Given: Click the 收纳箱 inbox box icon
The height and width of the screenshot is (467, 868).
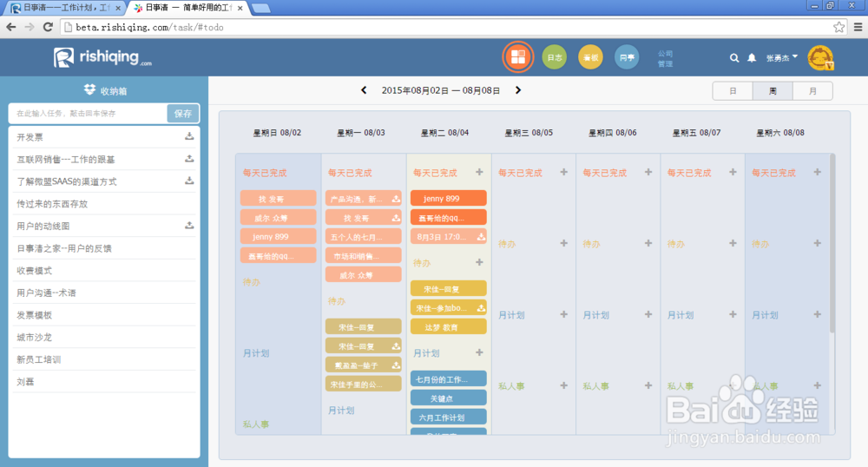Looking at the screenshot, I should [x=89, y=89].
